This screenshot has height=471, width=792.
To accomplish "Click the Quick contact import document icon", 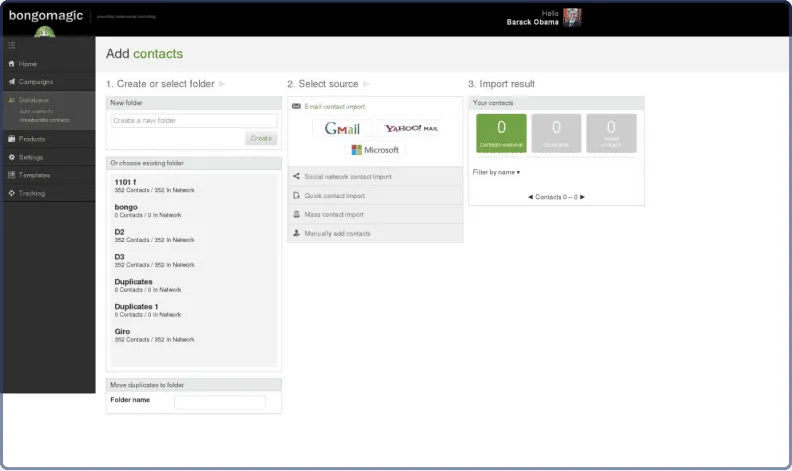I will (x=296, y=195).
